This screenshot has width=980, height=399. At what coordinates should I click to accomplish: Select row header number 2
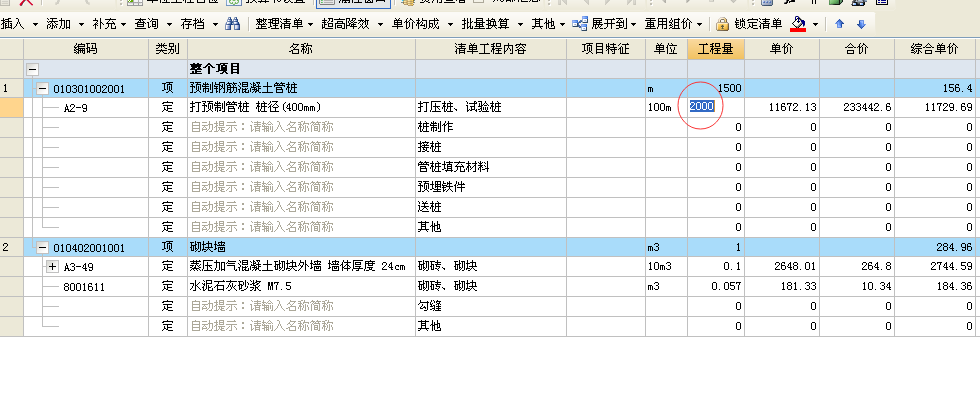pos(11,247)
